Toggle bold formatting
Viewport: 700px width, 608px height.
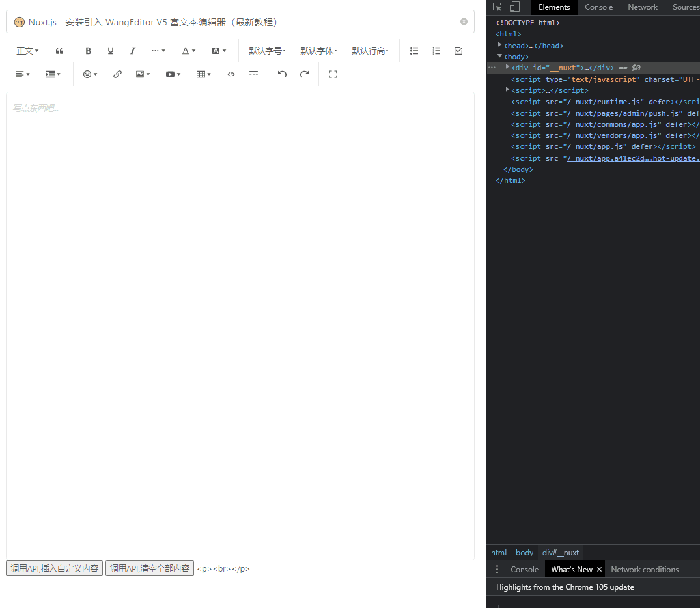coord(89,51)
